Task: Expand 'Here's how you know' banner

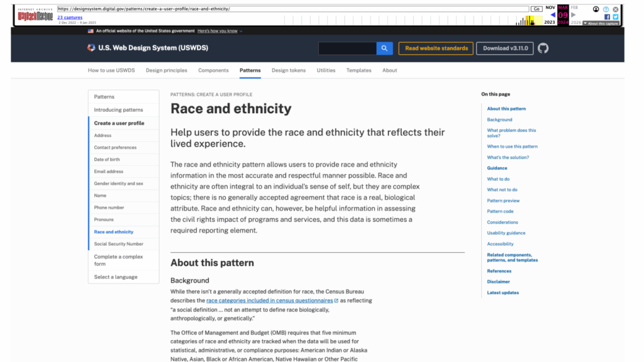Action: (219, 31)
